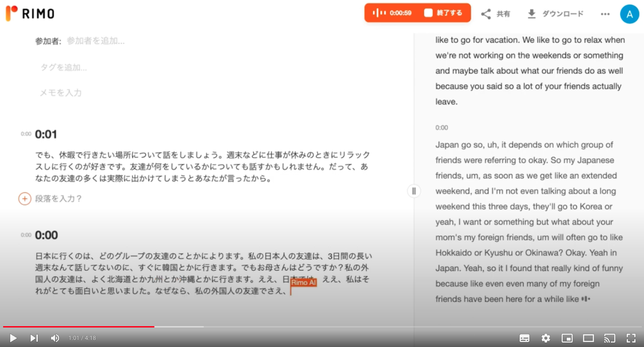644x347 pixels.
Task: Click the ダウンロード download icon
Action: tap(531, 14)
